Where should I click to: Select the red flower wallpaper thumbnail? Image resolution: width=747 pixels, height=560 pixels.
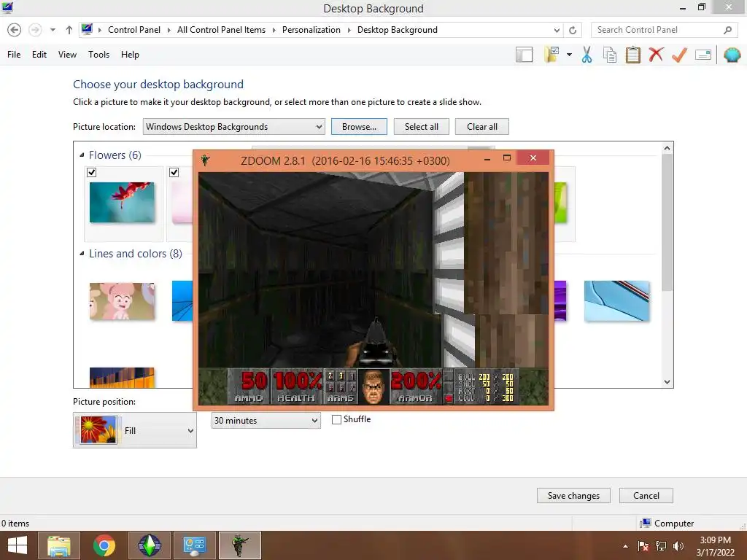coord(122,203)
